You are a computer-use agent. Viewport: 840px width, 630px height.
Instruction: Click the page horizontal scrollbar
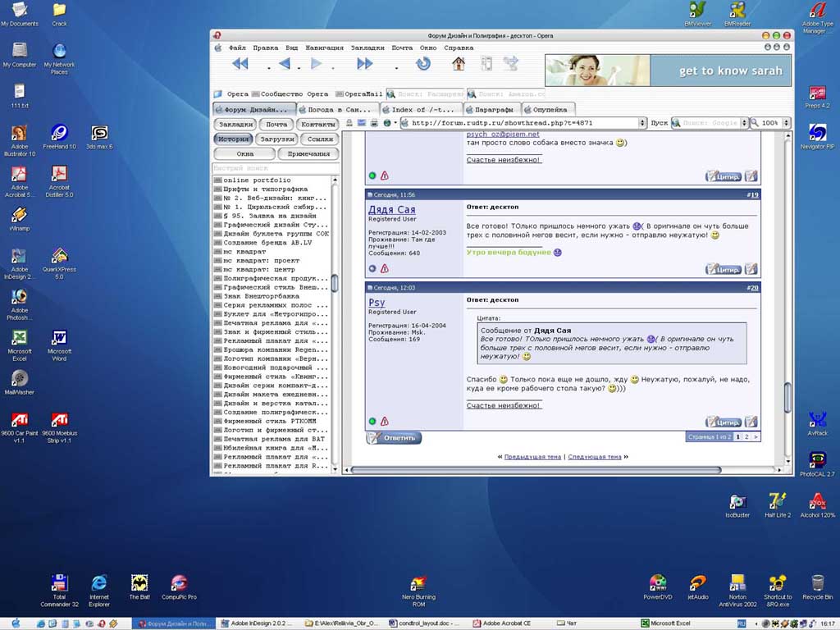[536, 470]
